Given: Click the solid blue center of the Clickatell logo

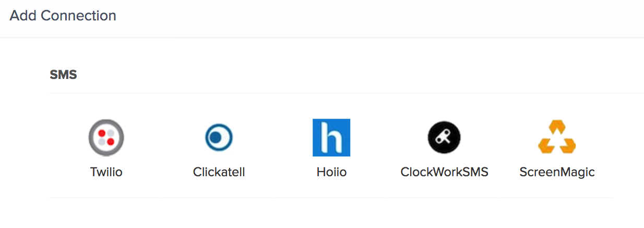Looking at the screenshot, I should pos(215,138).
